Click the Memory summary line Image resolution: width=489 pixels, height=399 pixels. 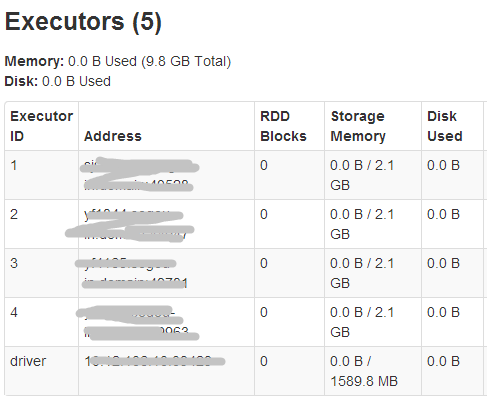[x=118, y=61]
